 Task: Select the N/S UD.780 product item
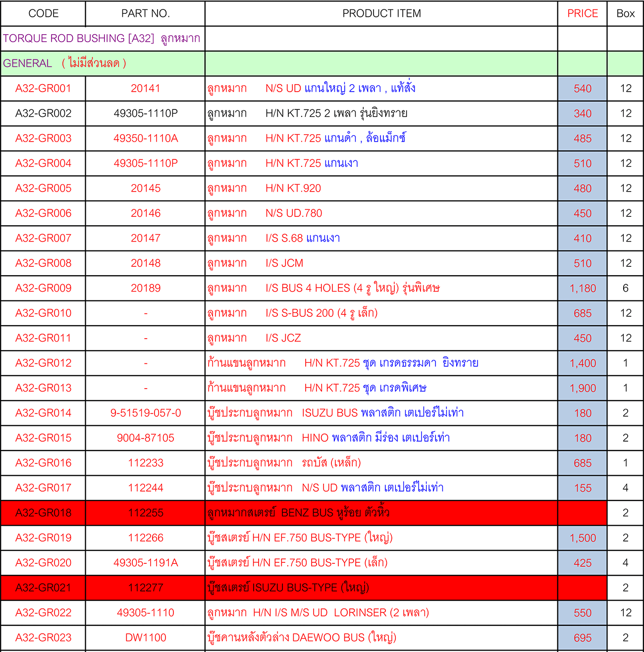pos(381,213)
